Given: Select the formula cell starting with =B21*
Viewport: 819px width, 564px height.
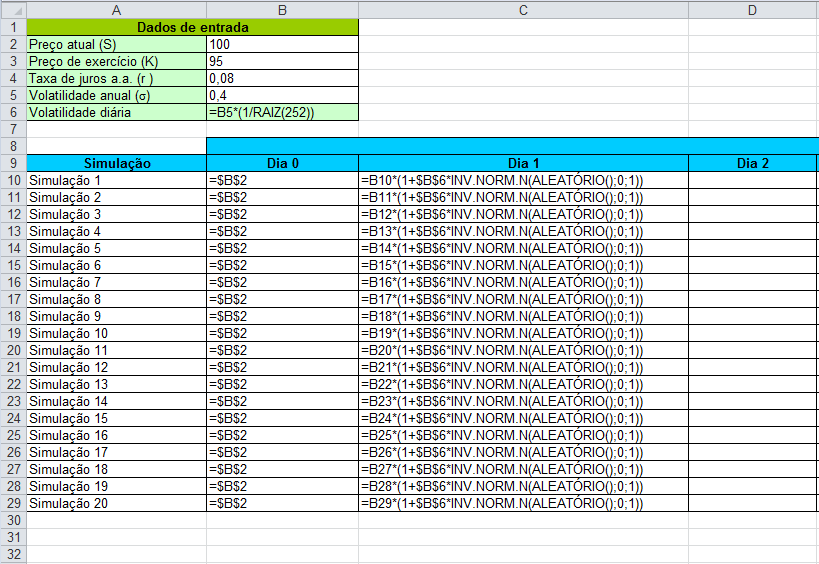Looking at the screenshot, I should pyautogui.click(x=523, y=367).
